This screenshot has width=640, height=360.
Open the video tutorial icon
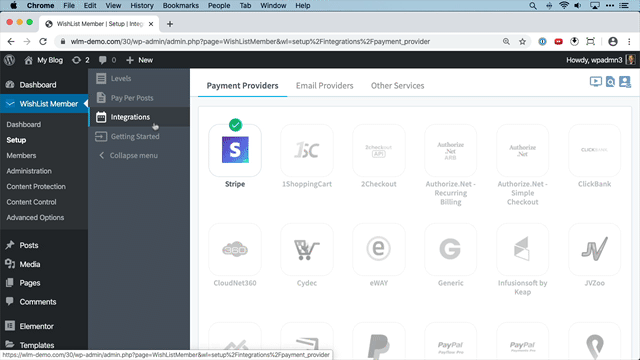(596, 82)
